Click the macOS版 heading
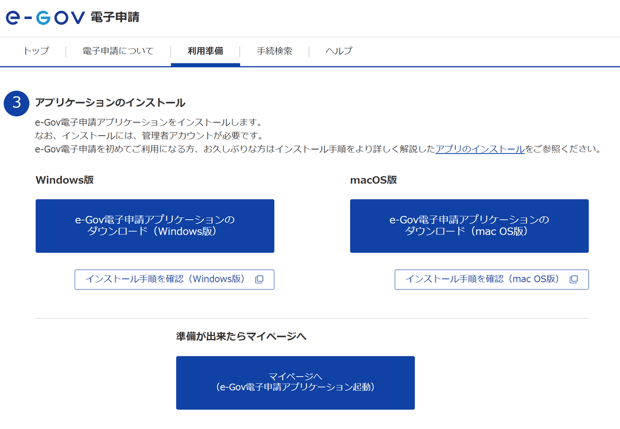Image resolution: width=620 pixels, height=429 pixels. tap(373, 180)
